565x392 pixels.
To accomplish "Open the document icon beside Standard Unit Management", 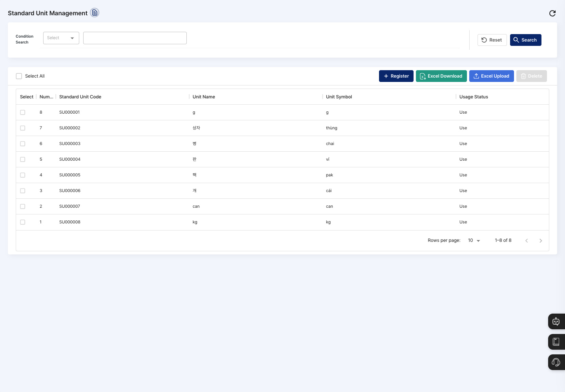I will pos(95,13).
